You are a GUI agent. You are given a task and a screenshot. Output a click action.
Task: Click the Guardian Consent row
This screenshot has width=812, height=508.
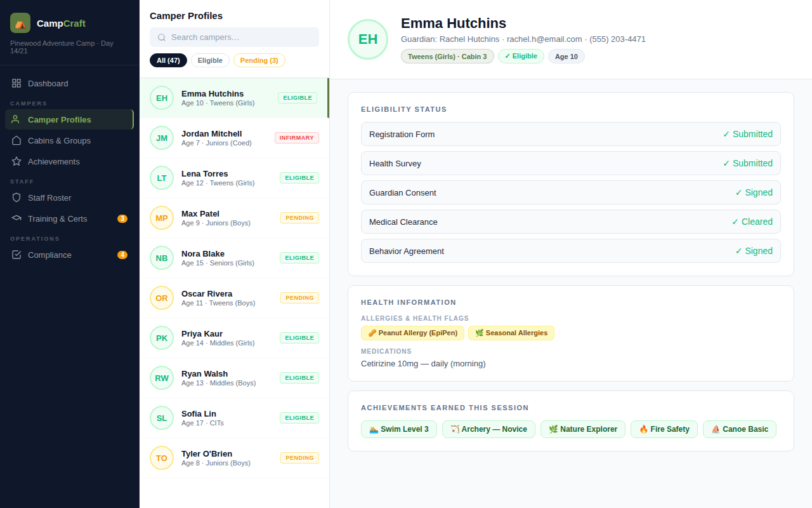pos(571,192)
